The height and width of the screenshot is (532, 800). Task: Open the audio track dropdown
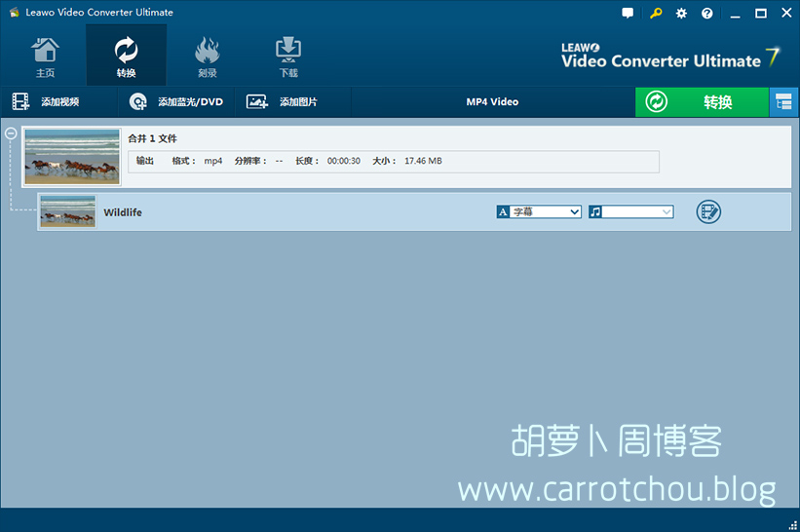[x=631, y=211]
